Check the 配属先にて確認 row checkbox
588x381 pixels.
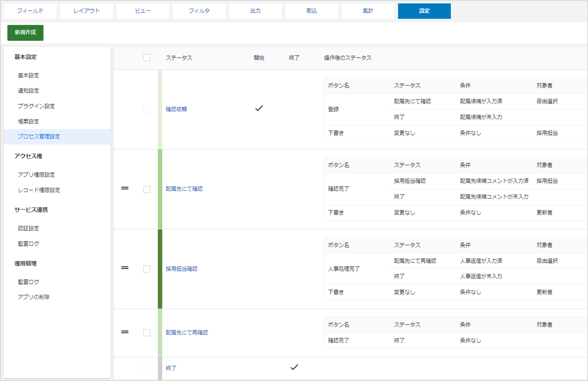[147, 189]
